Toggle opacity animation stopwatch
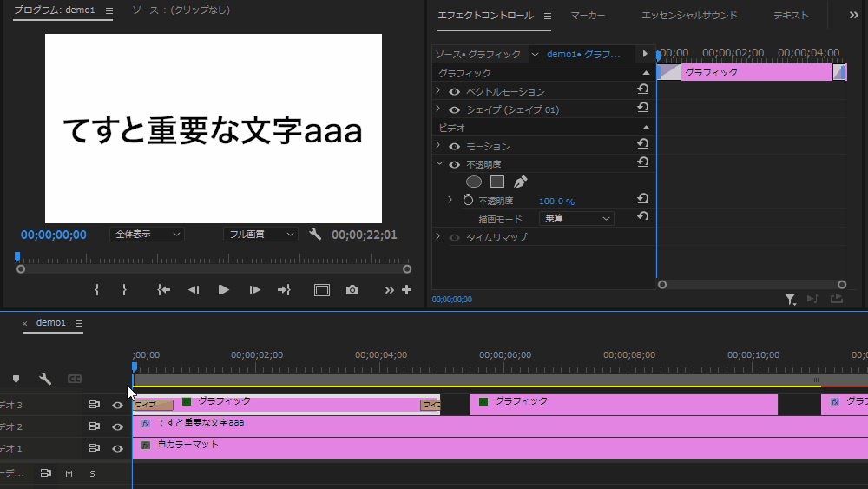The image size is (868, 489). pyautogui.click(x=469, y=200)
